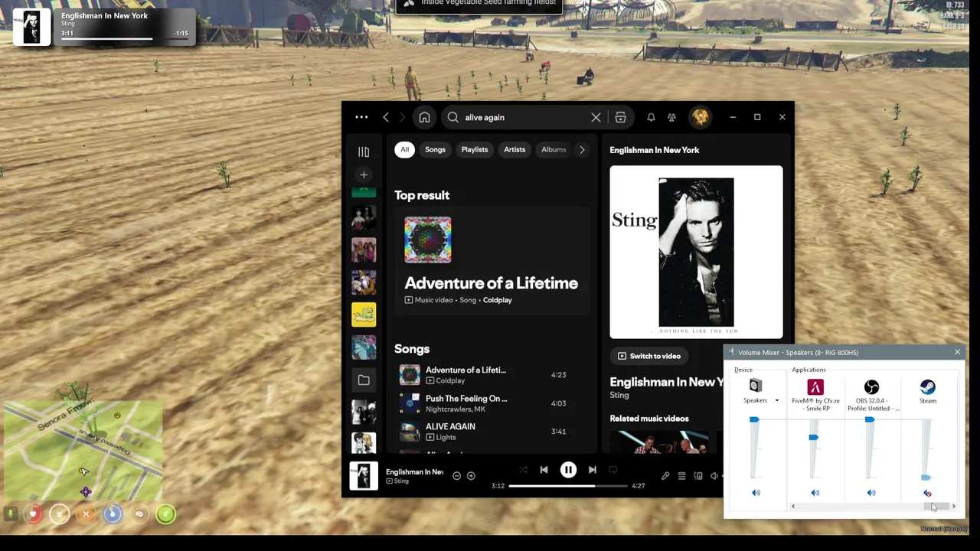Screen dimensions: 980x551
Task: Select the Playlists filter chip
Action: (474, 149)
